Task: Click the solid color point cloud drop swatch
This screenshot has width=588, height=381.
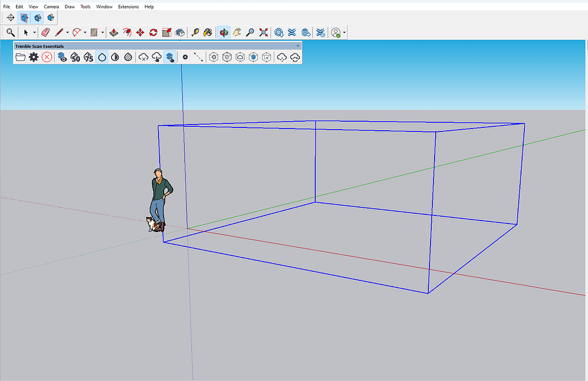Action: click(102, 57)
